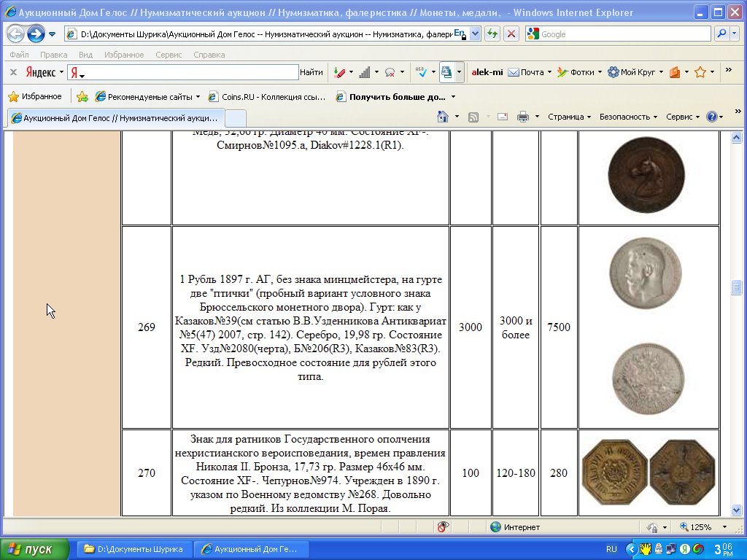Toggle the privacy blocked-eye status icon
747x560 pixels.
coord(443,526)
